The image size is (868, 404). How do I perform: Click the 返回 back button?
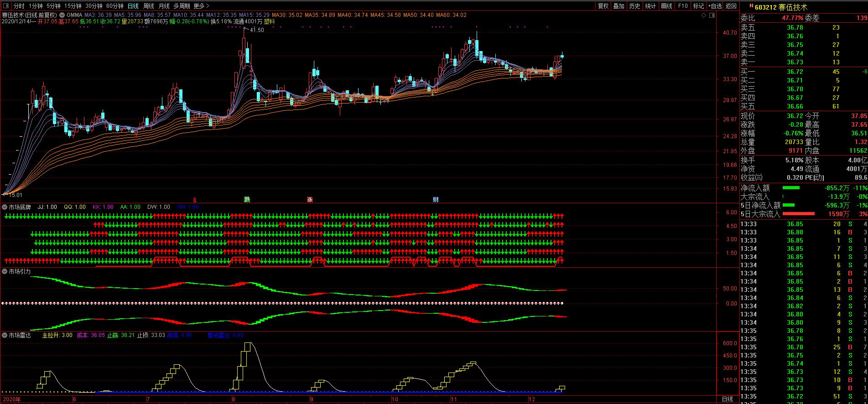click(731, 6)
